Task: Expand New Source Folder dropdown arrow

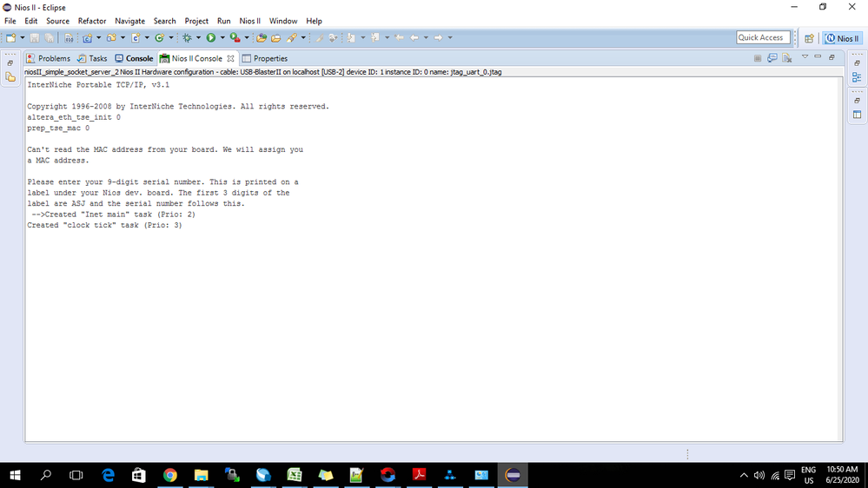Action: [123, 37]
